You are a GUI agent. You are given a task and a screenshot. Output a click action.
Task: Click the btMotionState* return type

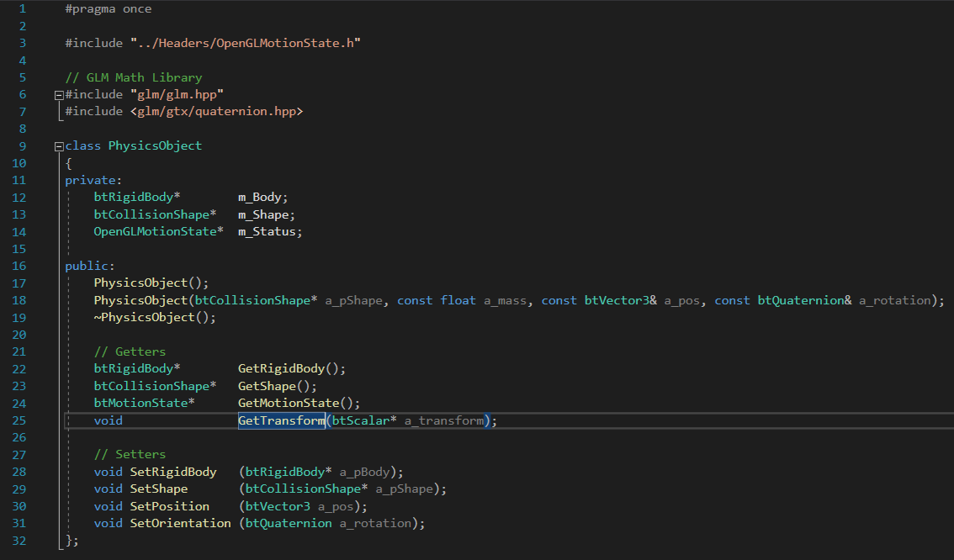click(x=144, y=403)
